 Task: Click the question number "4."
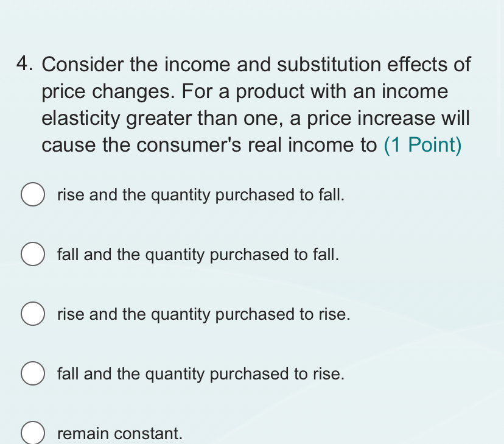(x=25, y=64)
